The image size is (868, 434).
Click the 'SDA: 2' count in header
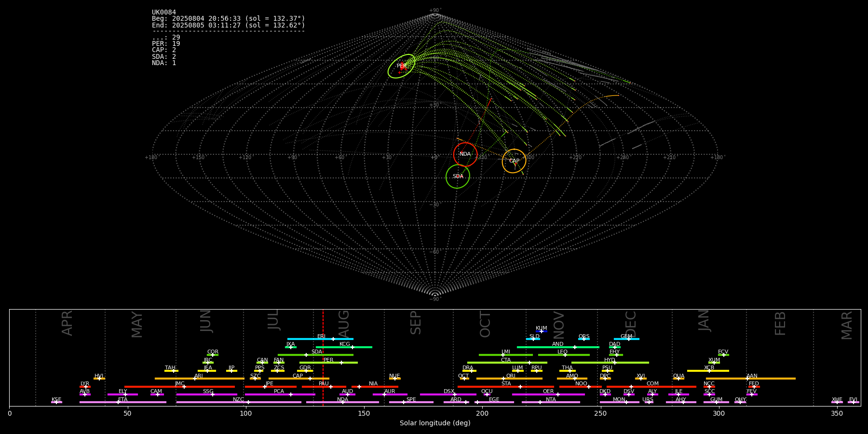(164, 56)
